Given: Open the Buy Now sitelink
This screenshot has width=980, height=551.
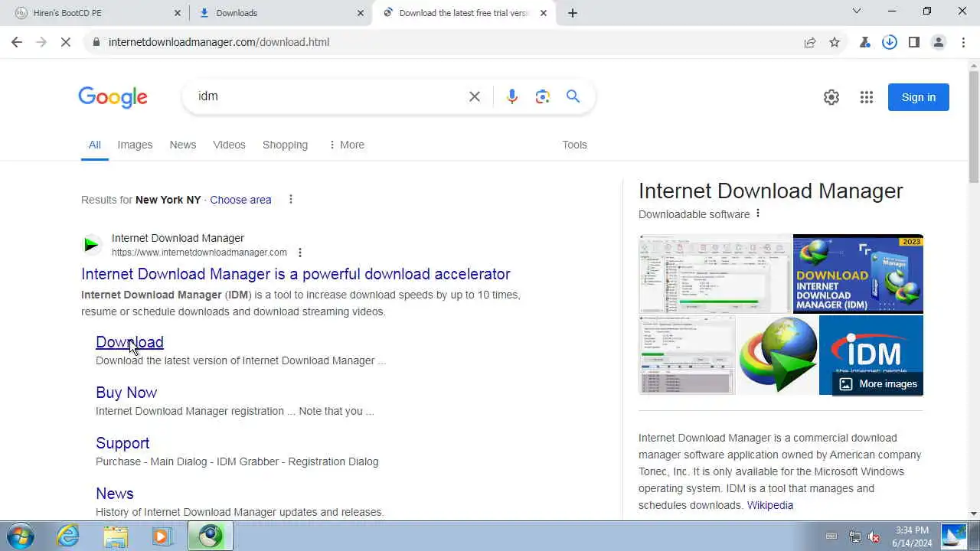Looking at the screenshot, I should (126, 393).
